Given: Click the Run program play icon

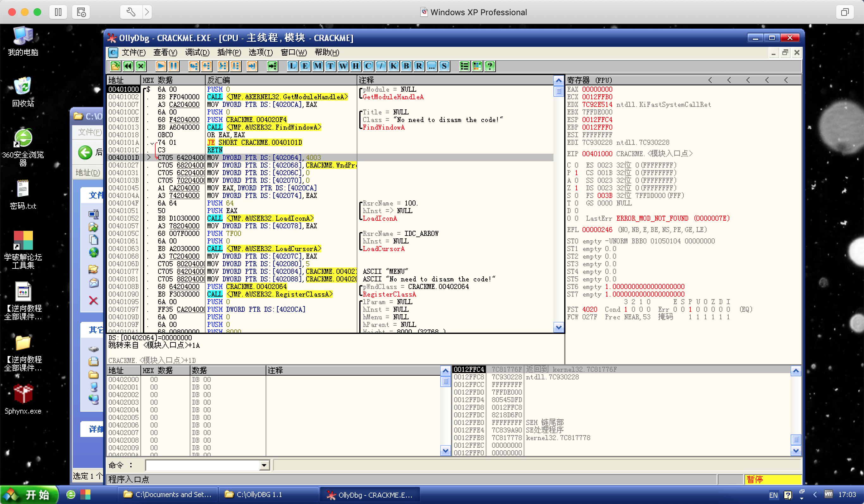Looking at the screenshot, I should tap(160, 66).
